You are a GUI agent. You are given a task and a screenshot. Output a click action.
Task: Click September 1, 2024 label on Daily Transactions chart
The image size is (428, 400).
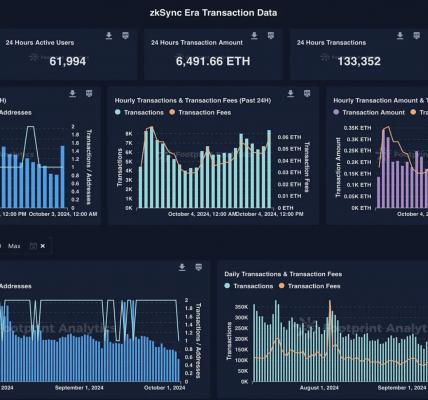coord(402,388)
